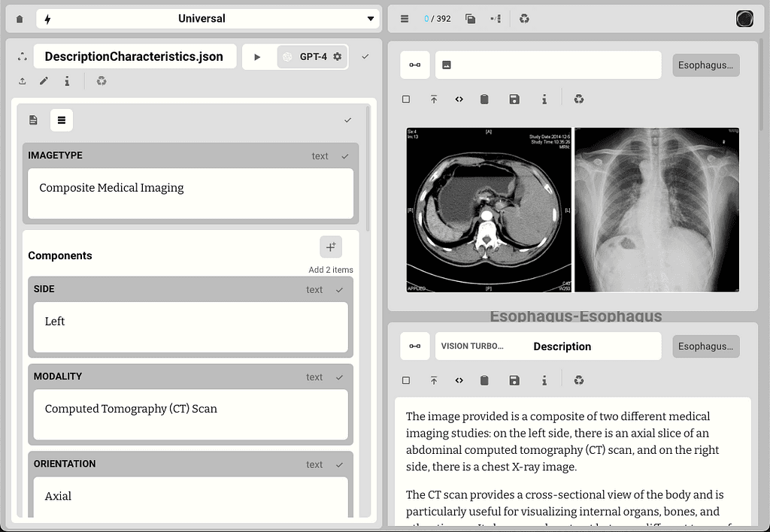Toggle the ORIENTATION field checkmark
Image resolution: width=770 pixels, height=532 pixels.
[x=339, y=464]
